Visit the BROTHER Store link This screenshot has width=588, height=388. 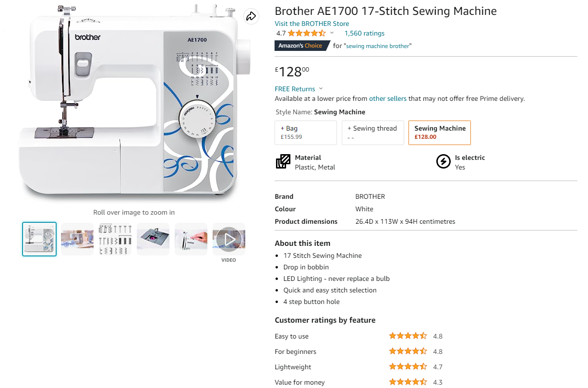312,24
